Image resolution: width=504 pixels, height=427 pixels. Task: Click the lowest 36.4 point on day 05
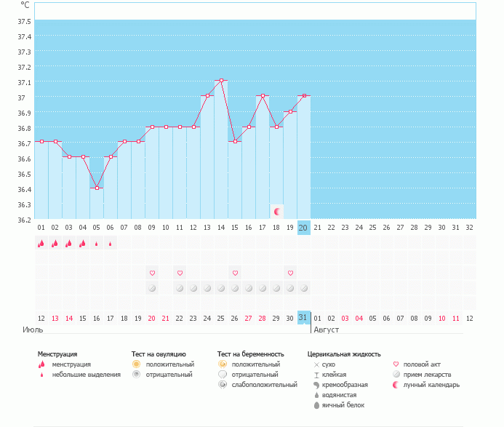point(97,188)
